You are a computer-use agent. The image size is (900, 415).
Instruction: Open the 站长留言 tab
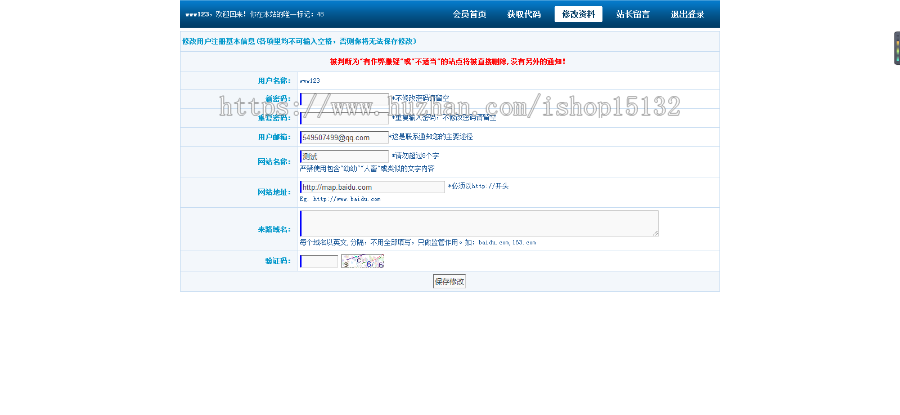pos(633,14)
